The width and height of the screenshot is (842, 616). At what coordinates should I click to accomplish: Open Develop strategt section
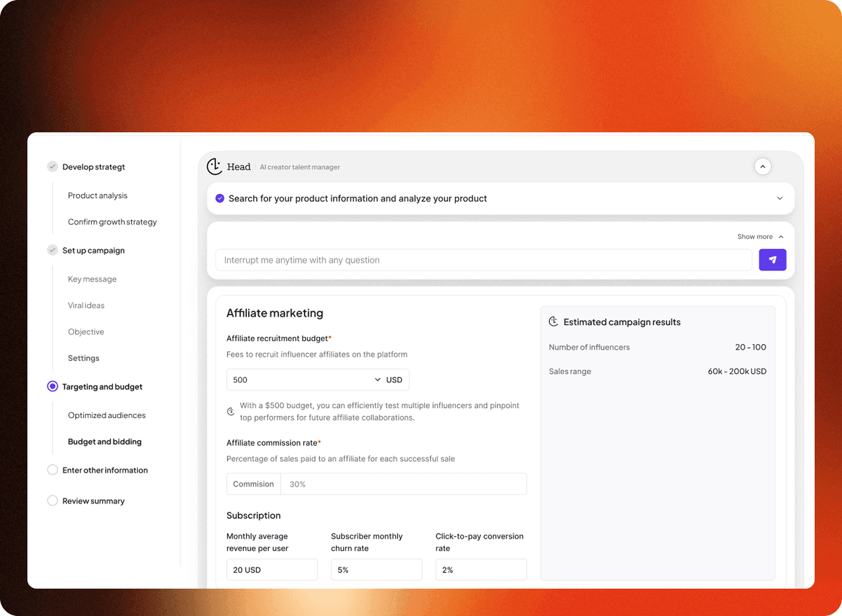(94, 167)
